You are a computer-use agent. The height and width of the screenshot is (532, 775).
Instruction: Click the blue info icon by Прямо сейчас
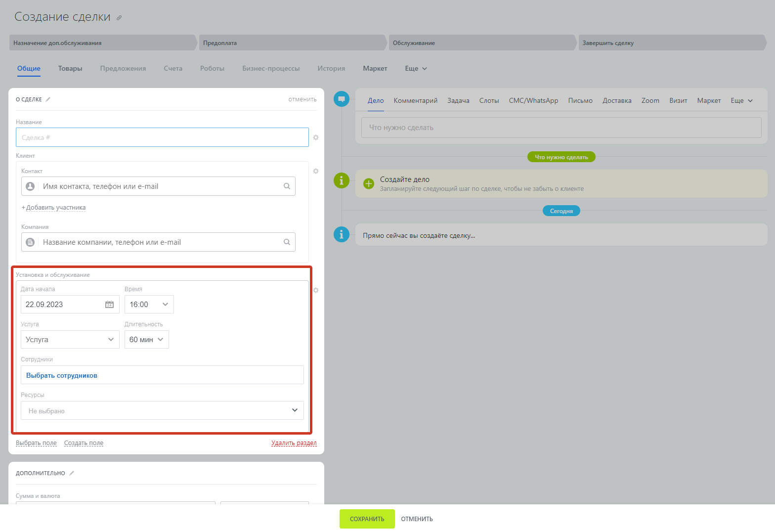342,234
